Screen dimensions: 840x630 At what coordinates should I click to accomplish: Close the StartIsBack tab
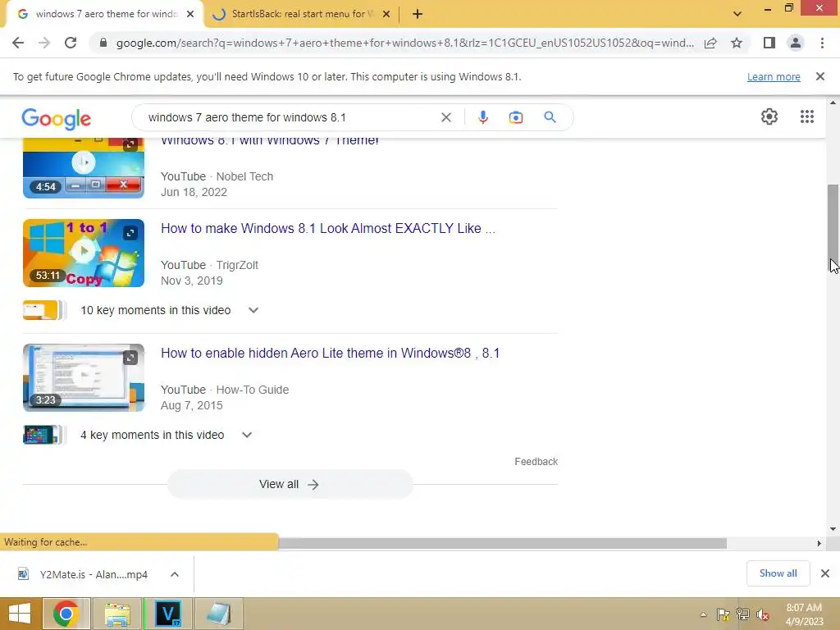coord(386,15)
